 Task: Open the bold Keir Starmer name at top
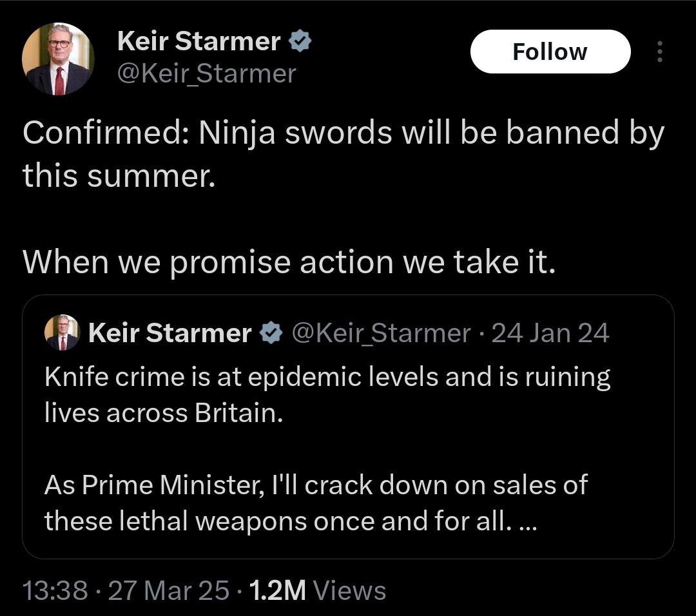(x=198, y=42)
